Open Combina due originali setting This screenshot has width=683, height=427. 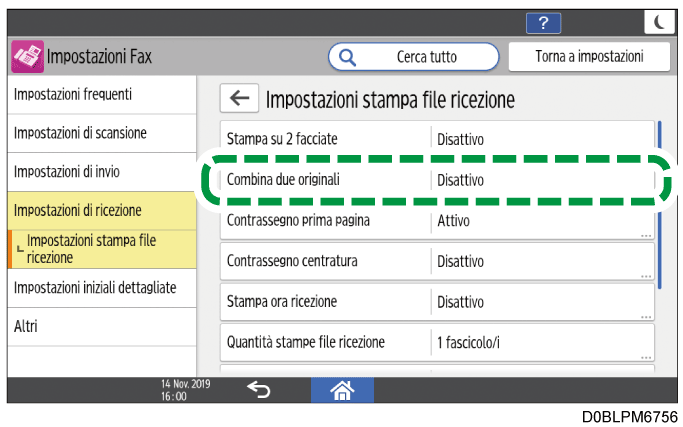[437, 180]
